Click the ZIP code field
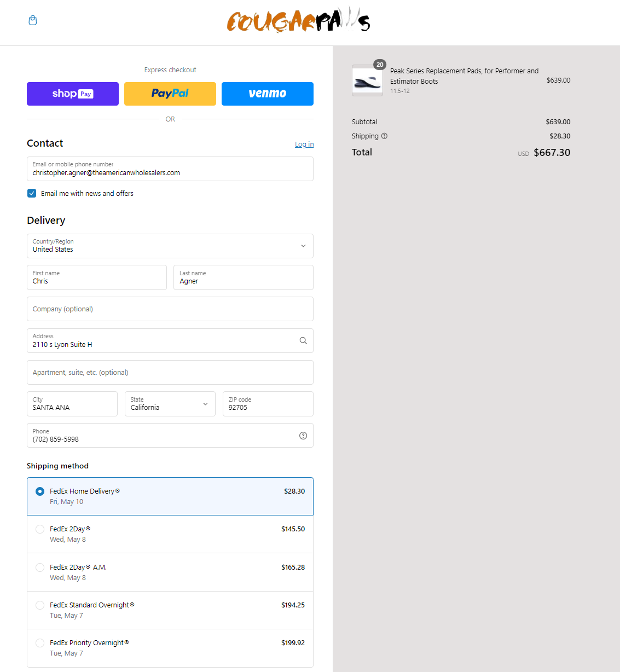 pyautogui.click(x=268, y=404)
